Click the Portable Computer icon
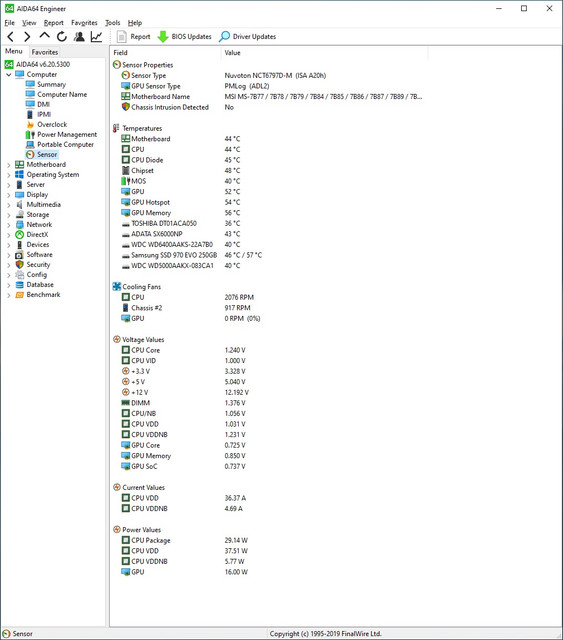 coord(30,144)
